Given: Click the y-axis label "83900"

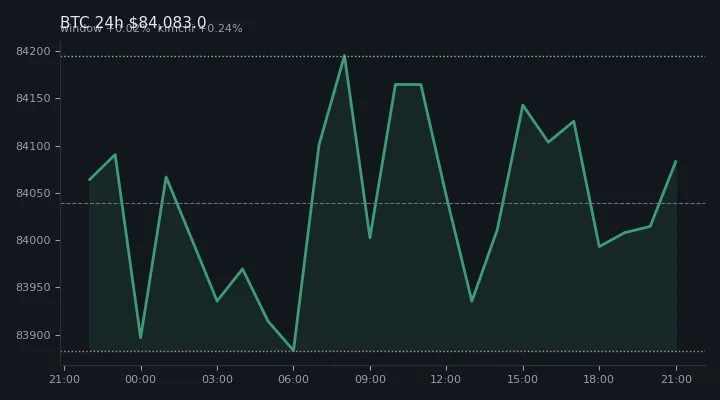Looking at the screenshot, I should [33, 335].
